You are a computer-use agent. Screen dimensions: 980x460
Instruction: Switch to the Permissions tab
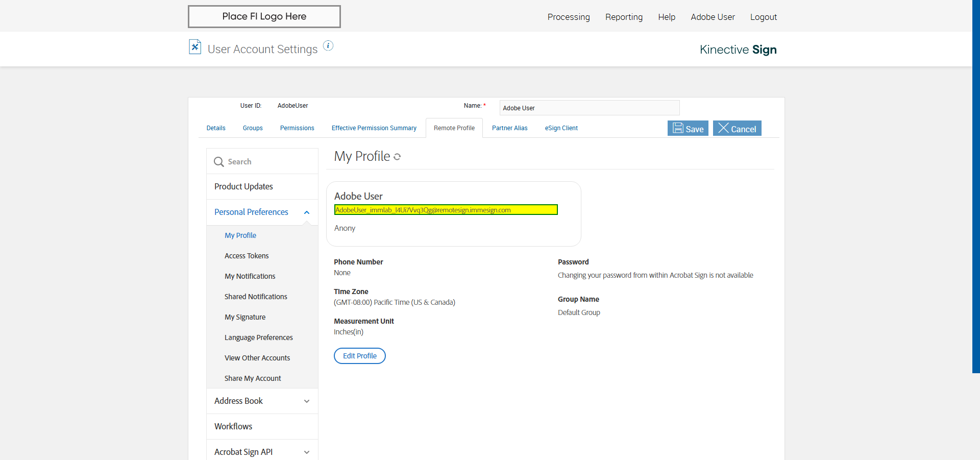click(297, 128)
